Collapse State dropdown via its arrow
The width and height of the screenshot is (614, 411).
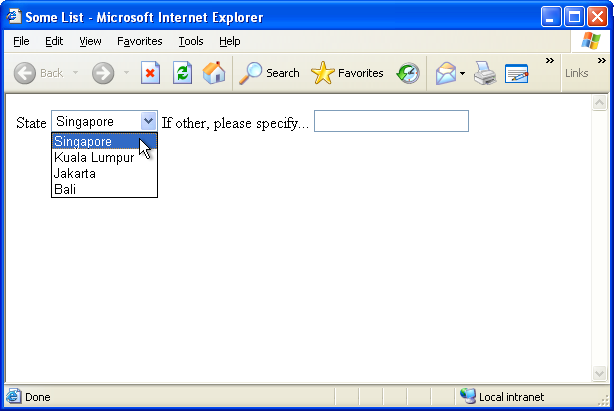click(148, 121)
